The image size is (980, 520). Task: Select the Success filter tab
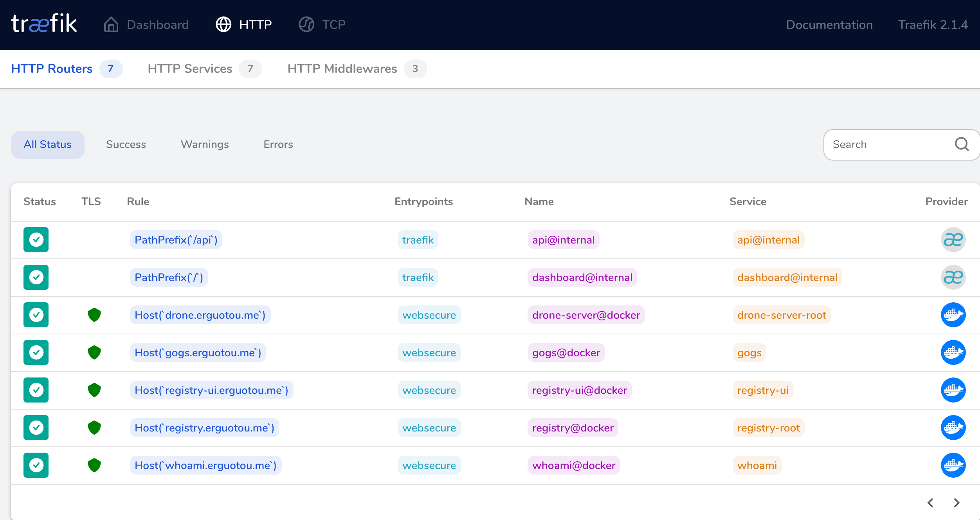click(126, 144)
